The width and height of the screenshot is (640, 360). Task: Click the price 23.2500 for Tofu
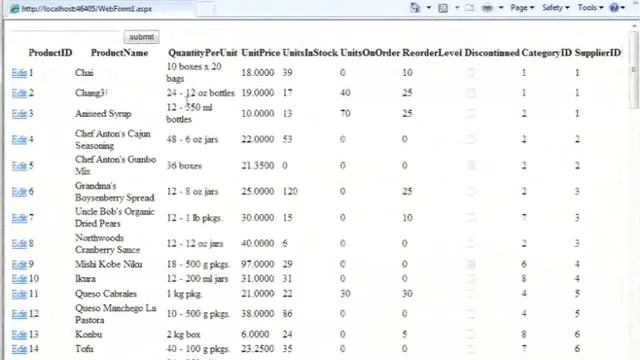click(257, 349)
